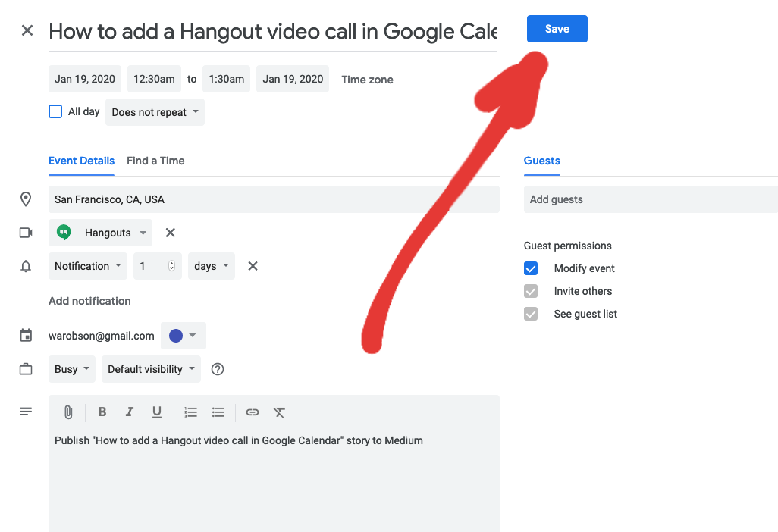This screenshot has height=532, width=778.
Task: Remove Hangouts conferencing with the X
Action: (170, 233)
